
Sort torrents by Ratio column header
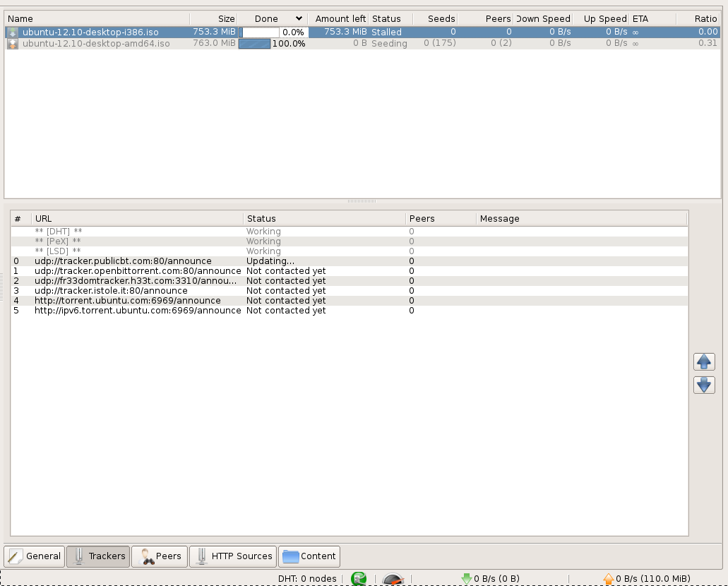click(x=698, y=18)
